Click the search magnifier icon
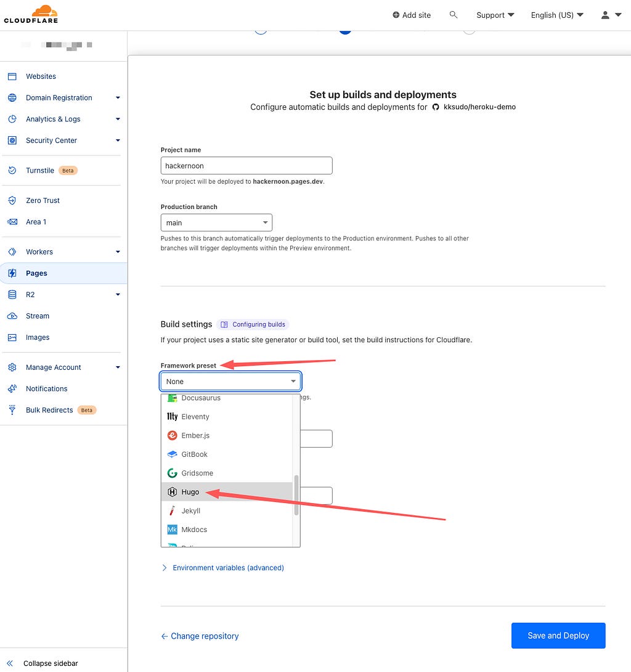The width and height of the screenshot is (631, 672). 454,15
